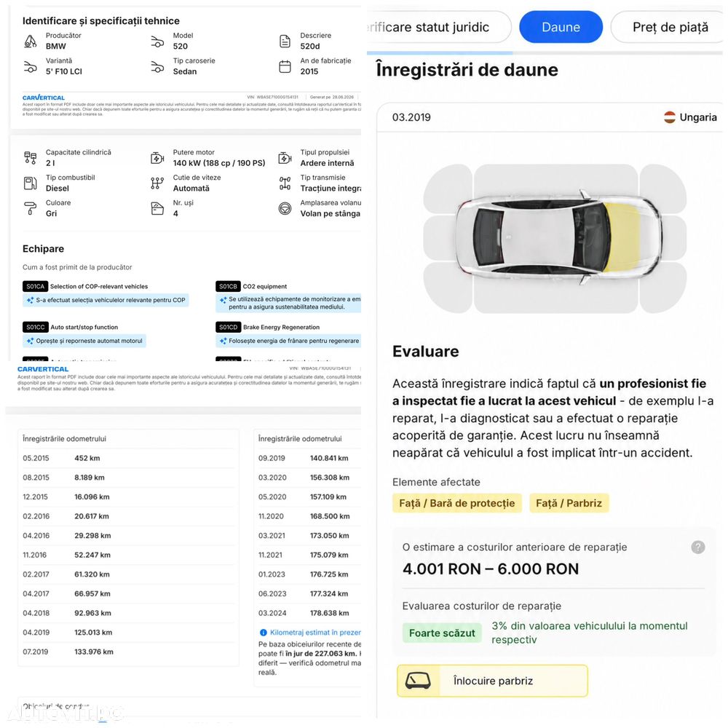The height and width of the screenshot is (728, 728).
Task: Click the BMW producer icon
Action: [30, 41]
